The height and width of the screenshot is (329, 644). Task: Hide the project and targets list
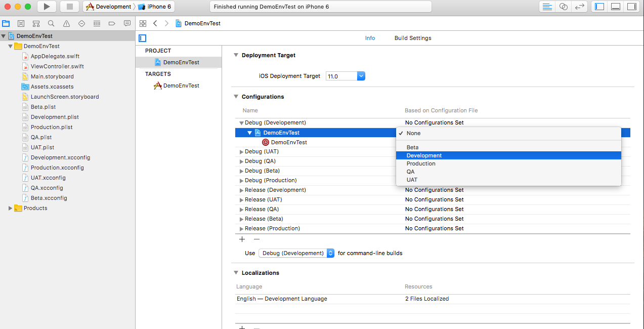click(x=143, y=38)
